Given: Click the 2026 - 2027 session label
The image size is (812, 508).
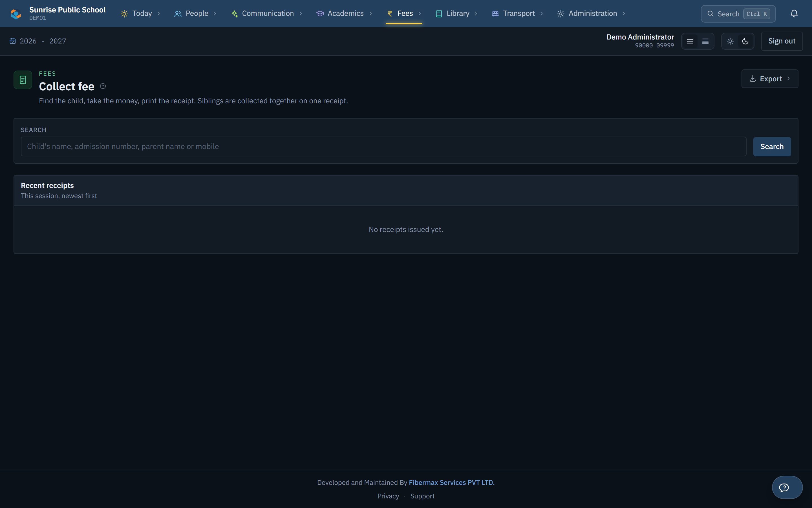Looking at the screenshot, I should (43, 41).
